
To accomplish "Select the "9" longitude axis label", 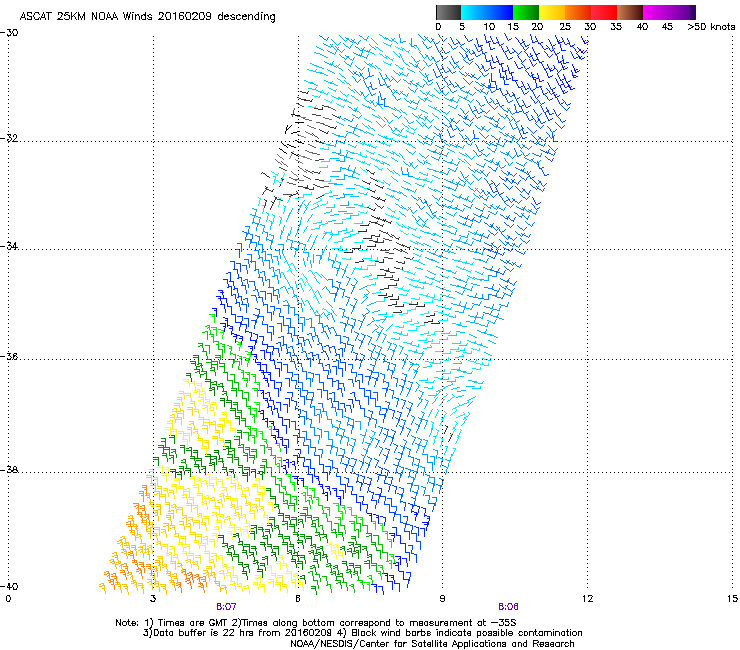I will coord(442,599).
